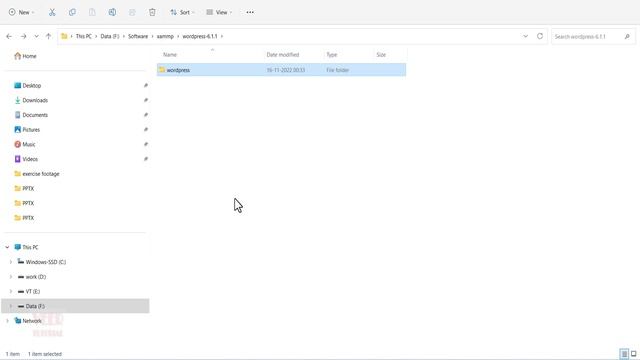Click the wordpress folder icon
This screenshot has width=640, height=360.
click(162, 70)
